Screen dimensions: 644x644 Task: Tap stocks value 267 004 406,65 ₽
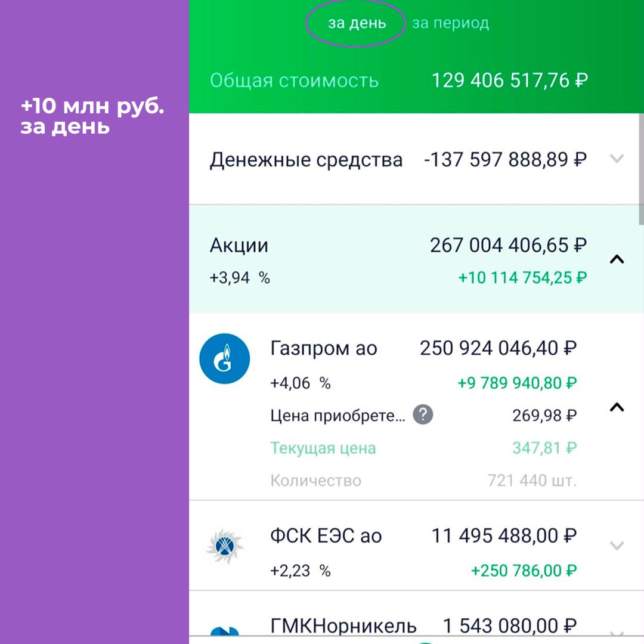pos(509,245)
